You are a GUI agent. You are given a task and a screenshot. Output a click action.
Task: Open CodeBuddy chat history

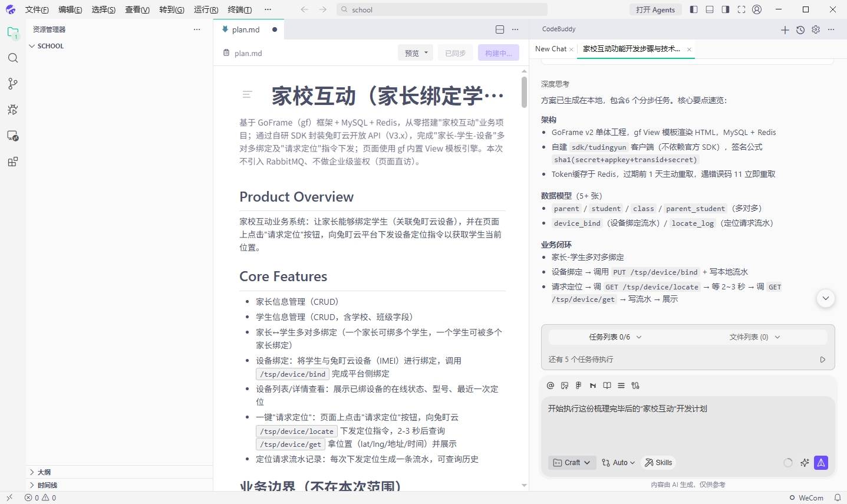pyautogui.click(x=800, y=29)
